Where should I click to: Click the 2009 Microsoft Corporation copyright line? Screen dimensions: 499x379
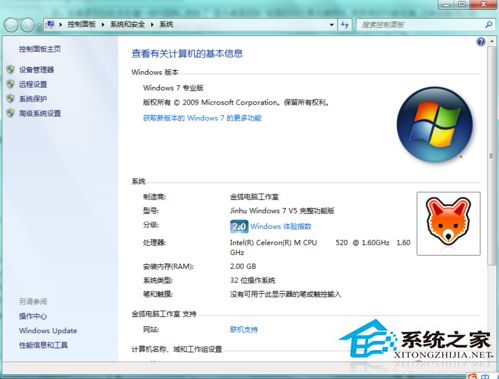point(236,103)
